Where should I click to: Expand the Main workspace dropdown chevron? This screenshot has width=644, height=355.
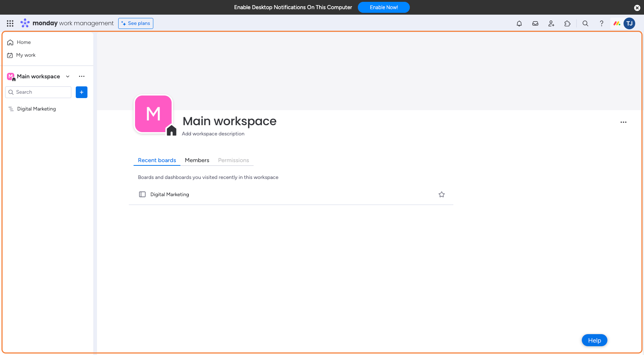(68, 76)
